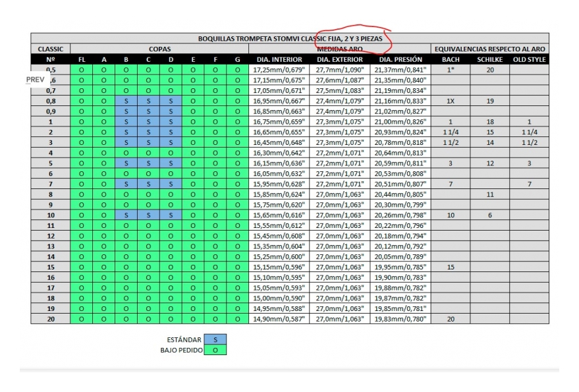This screenshot has width=579, height=392.
Task: Click the BACH column header
Action: pyautogui.click(x=451, y=59)
